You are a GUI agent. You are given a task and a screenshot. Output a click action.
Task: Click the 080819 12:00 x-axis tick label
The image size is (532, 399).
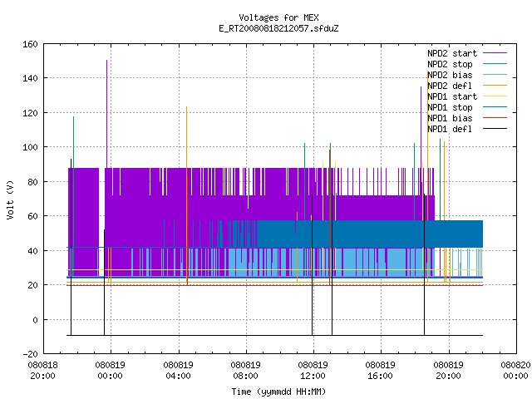point(313,371)
